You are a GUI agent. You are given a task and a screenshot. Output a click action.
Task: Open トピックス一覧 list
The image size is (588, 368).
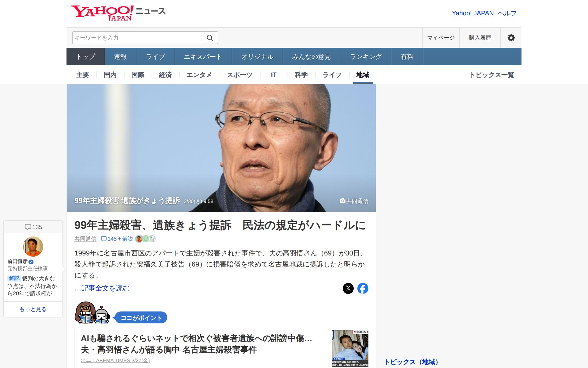click(x=492, y=75)
